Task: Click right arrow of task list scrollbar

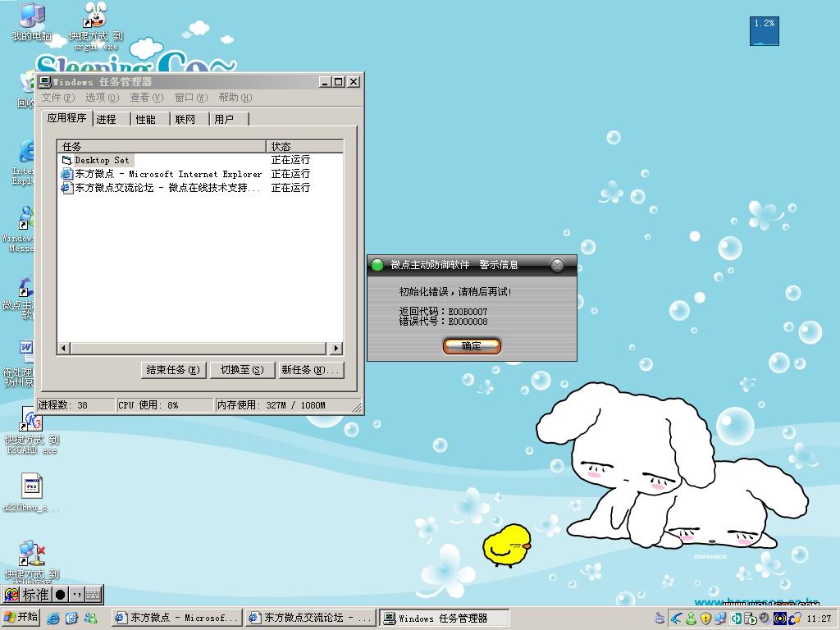Action: [336, 348]
